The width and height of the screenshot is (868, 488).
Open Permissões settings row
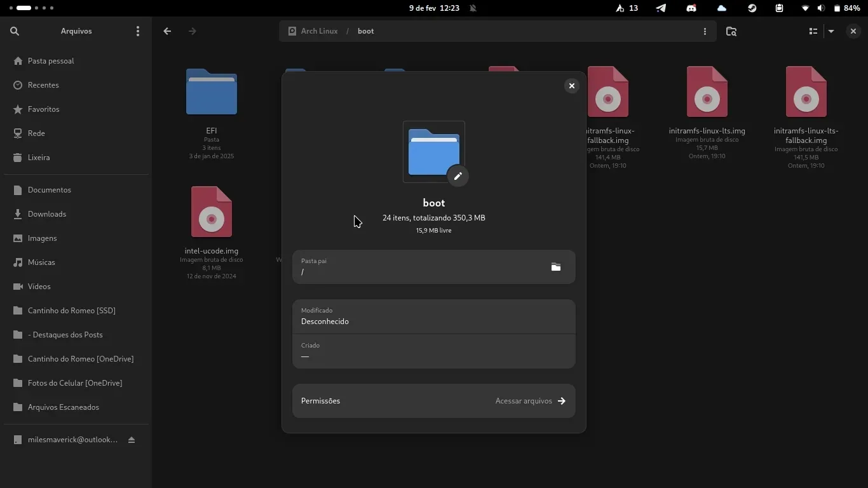(433, 401)
